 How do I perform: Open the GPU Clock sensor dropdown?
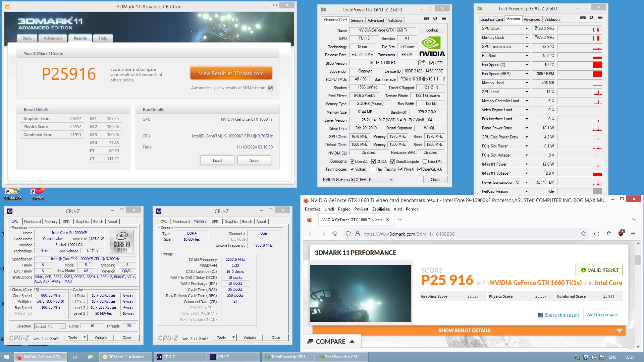tap(527, 28)
